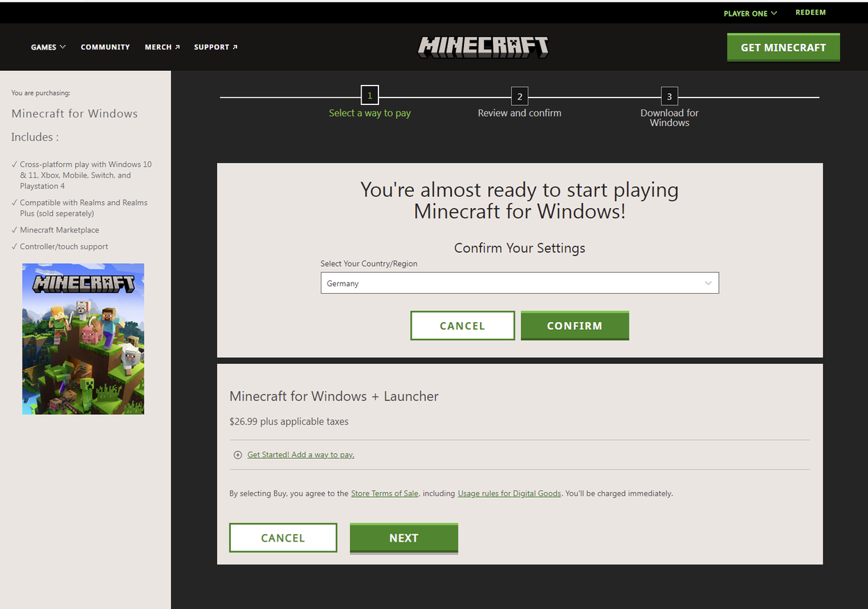Image resolution: width=868 pixels, height=609 pixels.
Task: Click the Minecraft logo in the header
Action: point(483,47)
